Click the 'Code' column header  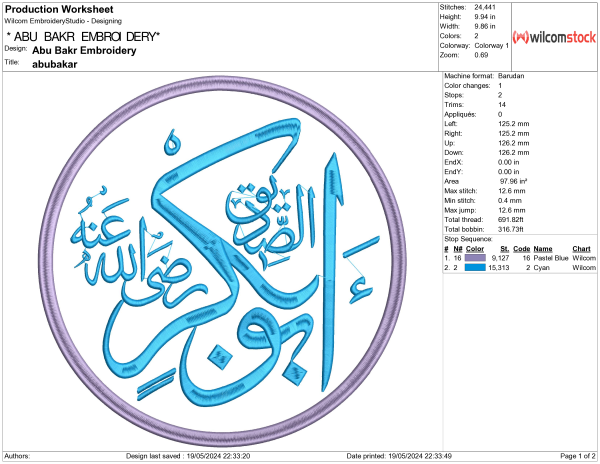[522, 249]
